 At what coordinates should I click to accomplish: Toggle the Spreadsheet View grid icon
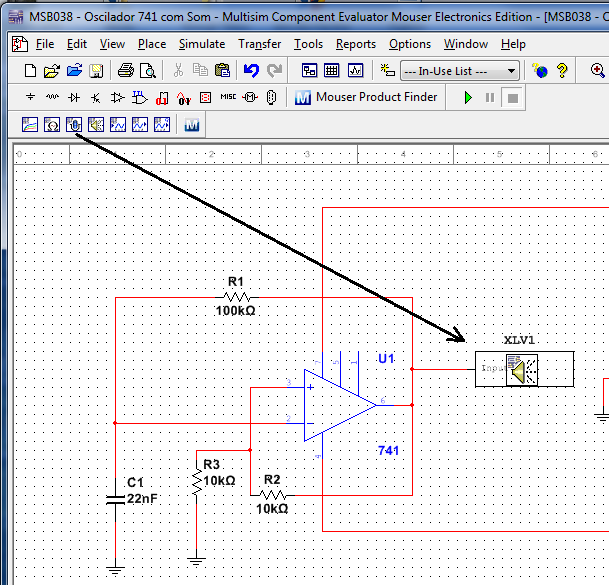coord(332,71)
